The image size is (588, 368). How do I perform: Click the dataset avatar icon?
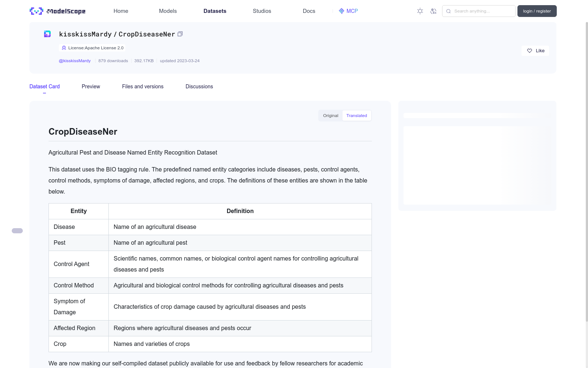(47, 34)
